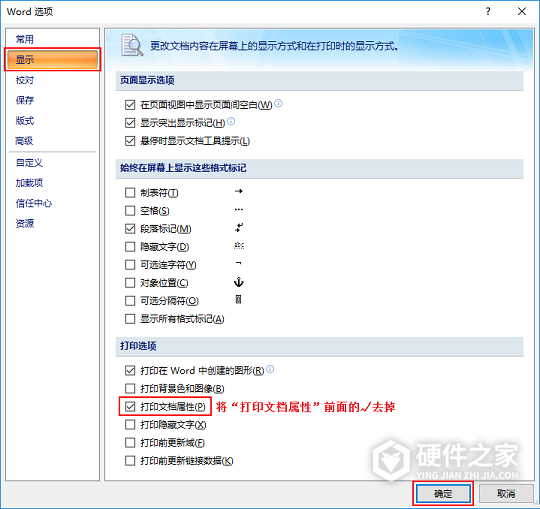Image resolution: width=540 pixels, height=509 pixels.
Task: Toggle 在页面视图中显示页面间空白 checkbox
Action: [130, 105]
